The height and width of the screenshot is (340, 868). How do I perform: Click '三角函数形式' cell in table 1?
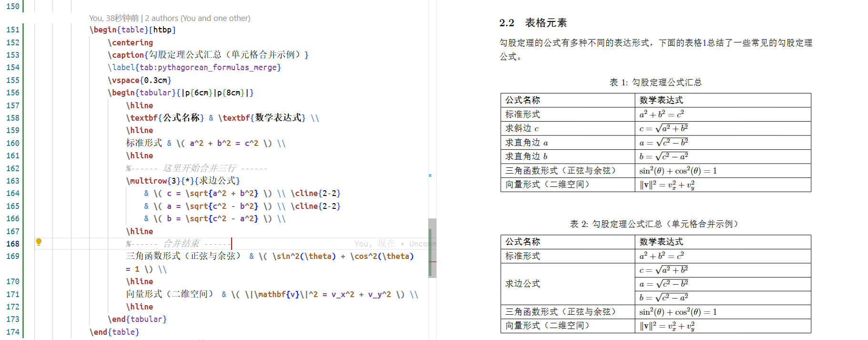click(x=568, y=171)
